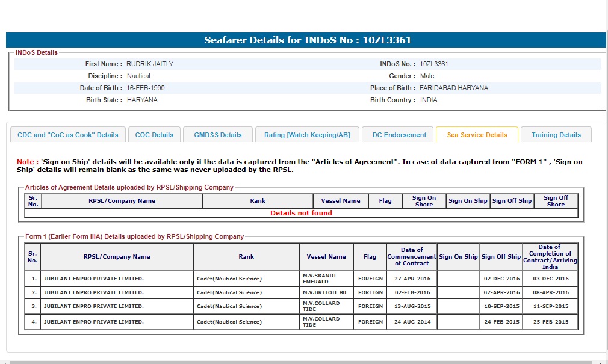608x364 pixels.
Task: Go to the DC Endorsement tab
Action: (x=399, y=135)
